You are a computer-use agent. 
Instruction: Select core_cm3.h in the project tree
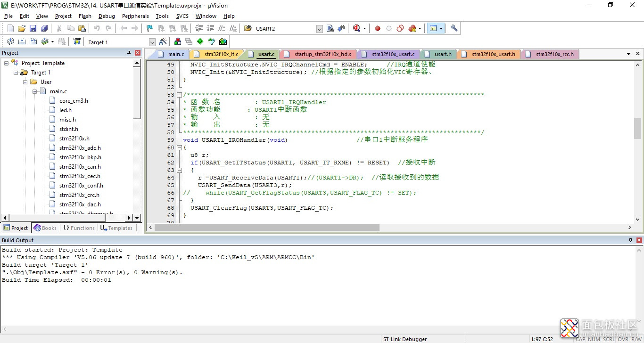[74, 101]
